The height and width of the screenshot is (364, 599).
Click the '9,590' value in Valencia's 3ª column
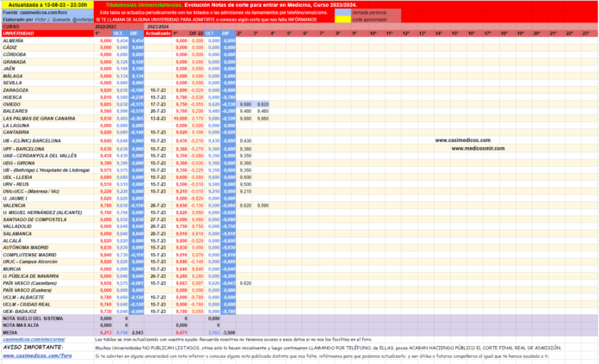click(262, 206)
